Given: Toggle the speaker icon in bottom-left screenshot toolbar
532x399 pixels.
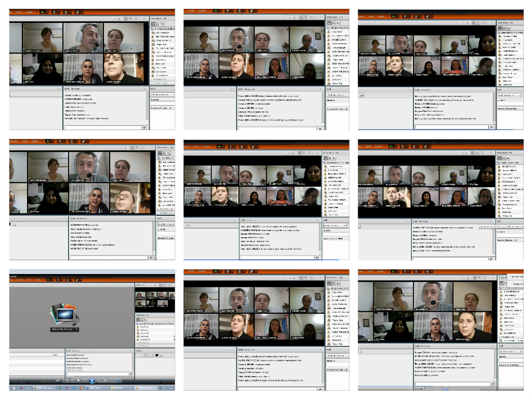Looking at the screenshot, I should pyautogui.click(x=49, y=280).
